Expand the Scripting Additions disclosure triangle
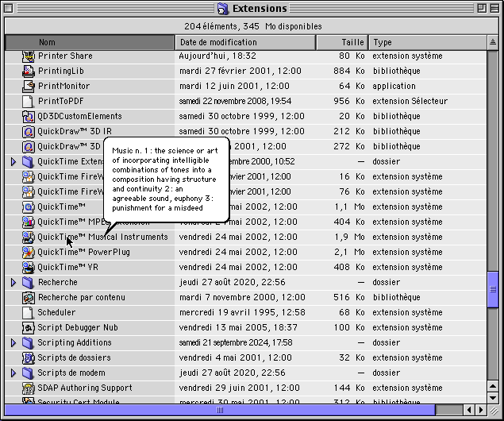Image resolution: width=504 pixels, height=421 pixels. (x=13, y=343)
